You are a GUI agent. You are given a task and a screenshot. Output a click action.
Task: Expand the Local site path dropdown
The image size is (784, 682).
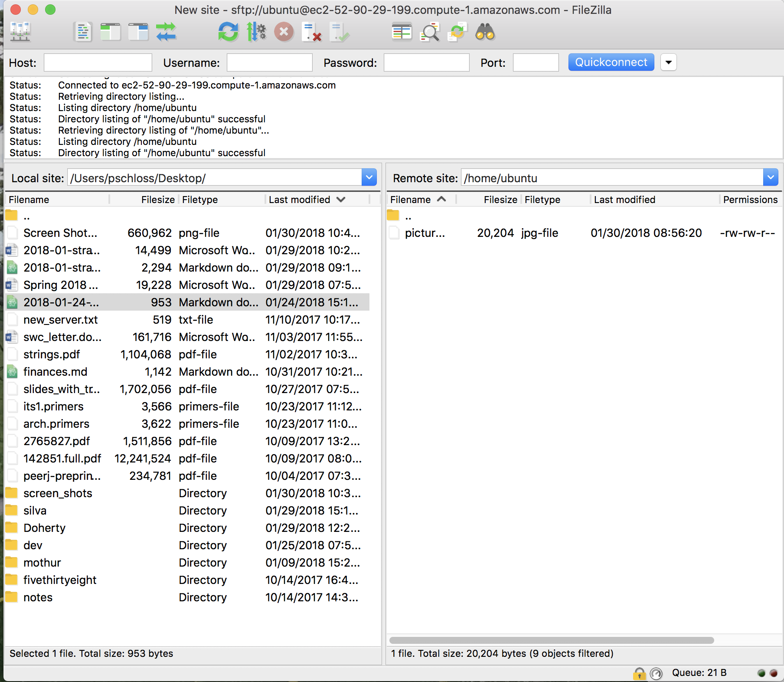[x=369, y=178]
